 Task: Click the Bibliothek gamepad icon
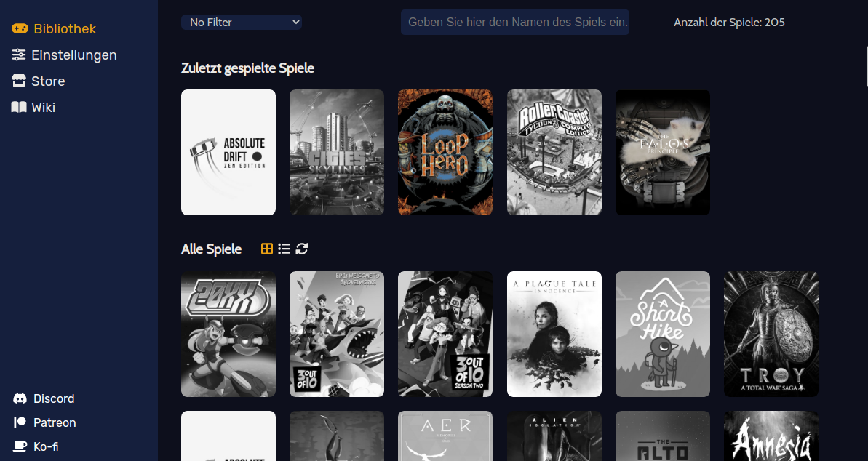[20, 28]
